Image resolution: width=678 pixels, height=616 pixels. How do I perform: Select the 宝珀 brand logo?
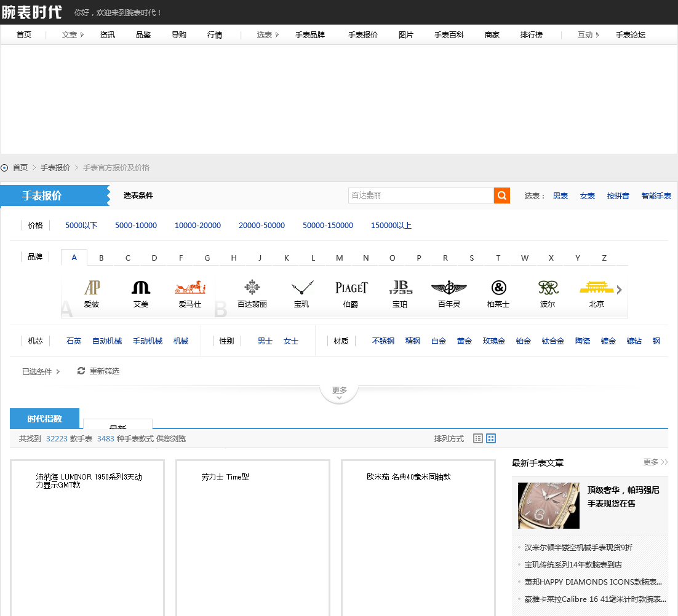[401, 287]
